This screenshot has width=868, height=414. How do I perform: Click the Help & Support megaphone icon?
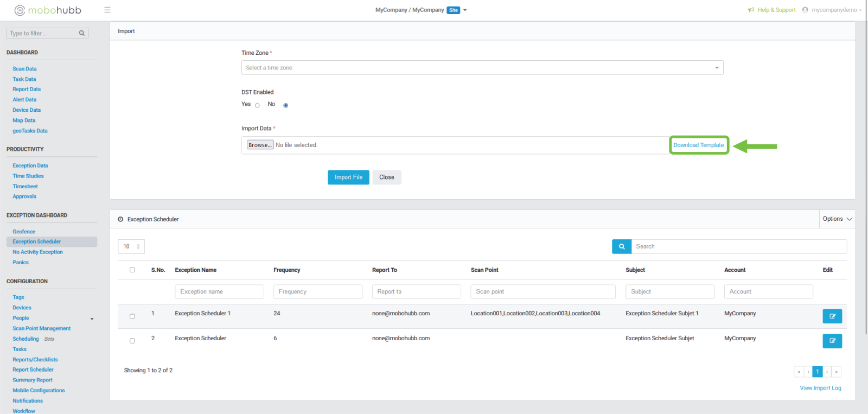751,10
